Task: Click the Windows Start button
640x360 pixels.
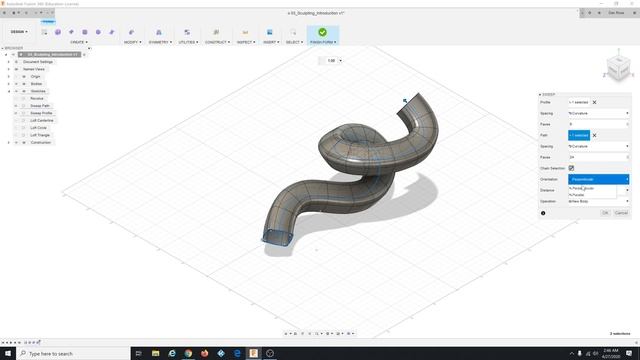Action: 8,353
